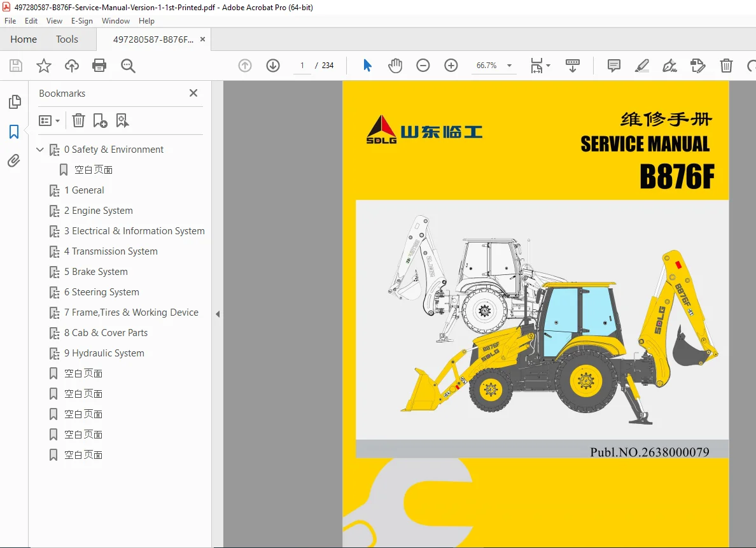Activate the Hand pan tool
The width and height of the screenshot is (756, 548).
coord(395,66)
